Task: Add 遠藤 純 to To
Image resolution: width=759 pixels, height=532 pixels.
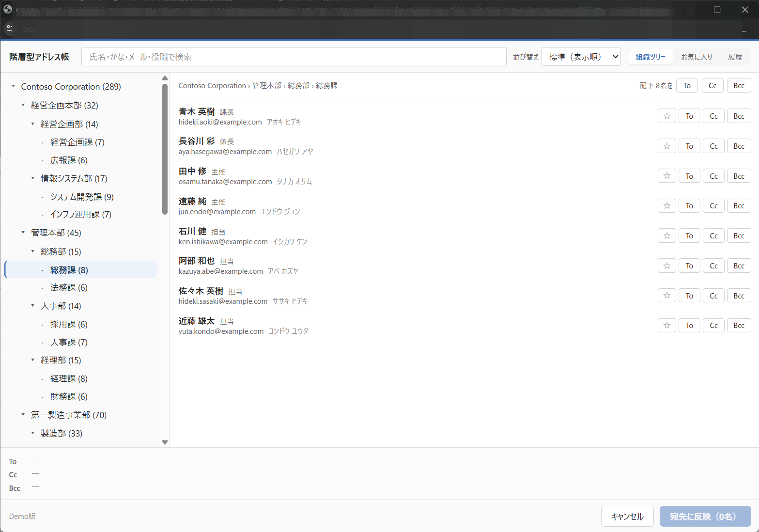Action: coord(689,205)
